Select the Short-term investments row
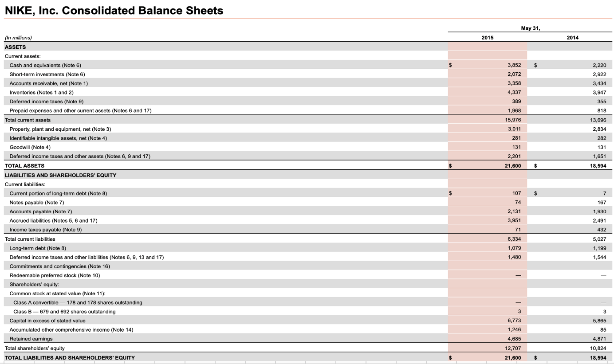 [x=44, y=74]
